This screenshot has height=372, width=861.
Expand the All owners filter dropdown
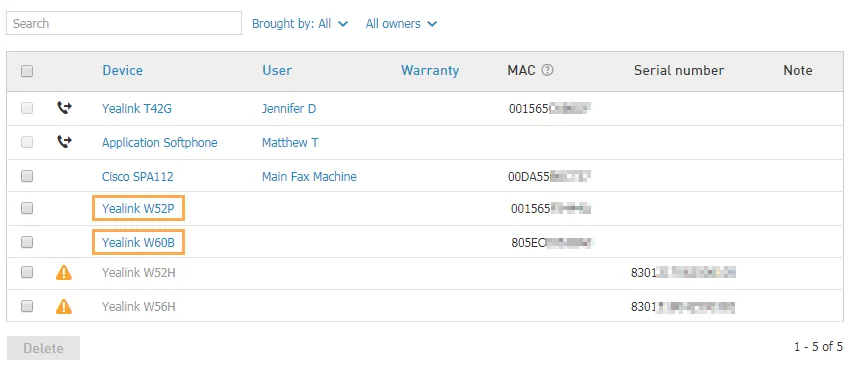(x=401, y=24)
